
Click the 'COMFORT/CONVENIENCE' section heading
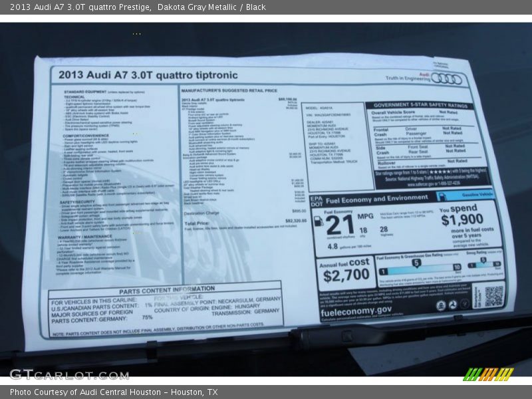pyautogui.click(x=86, y=136)
